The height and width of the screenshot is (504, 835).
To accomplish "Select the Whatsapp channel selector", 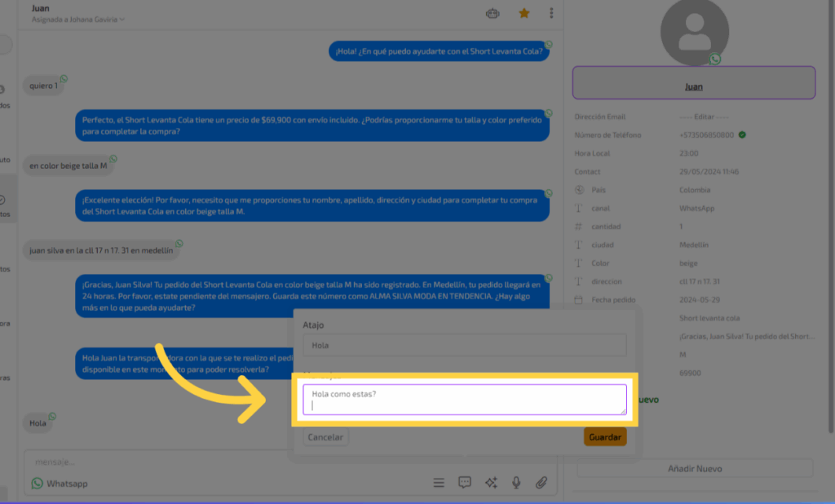I will [x=60, y=484].
